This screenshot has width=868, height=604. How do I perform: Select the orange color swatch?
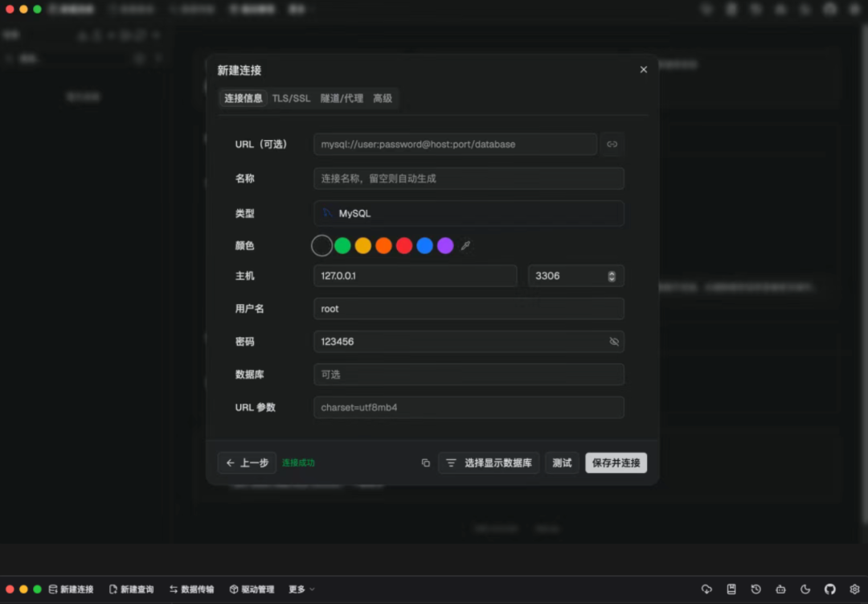point(383,245)
